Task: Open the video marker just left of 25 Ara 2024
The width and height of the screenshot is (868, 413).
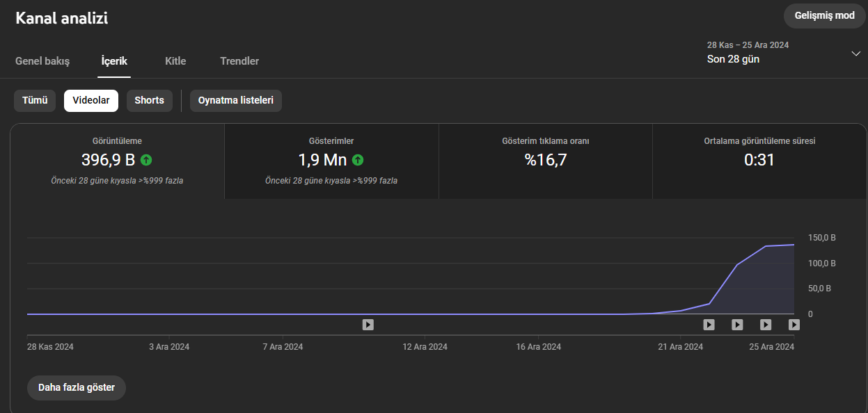Action: [737, 324]
